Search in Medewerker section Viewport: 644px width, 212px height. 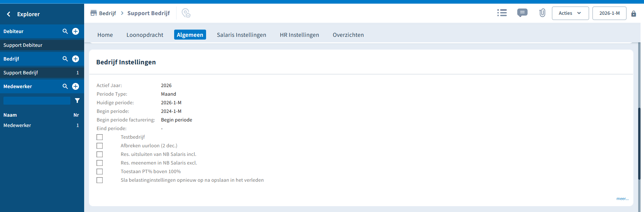(65, 86)
